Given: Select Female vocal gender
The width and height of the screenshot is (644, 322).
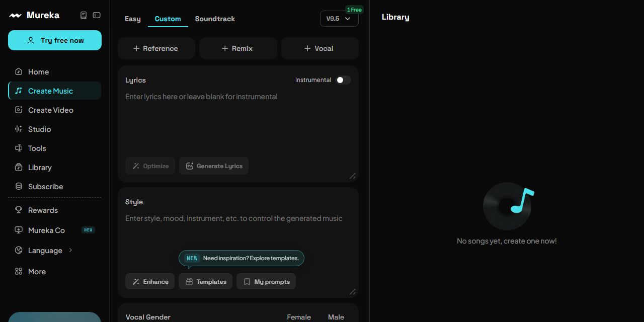Looking at the screenshot, I should (299, 317).
